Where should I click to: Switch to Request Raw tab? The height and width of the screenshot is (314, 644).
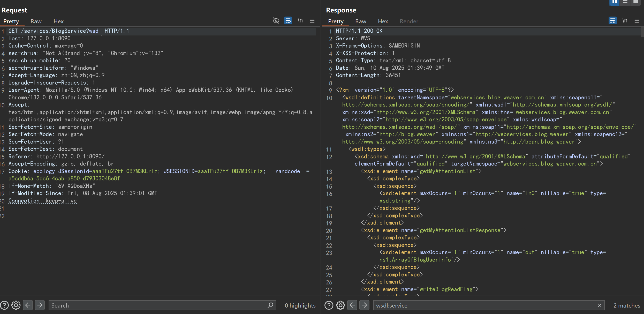pos(36,21)
